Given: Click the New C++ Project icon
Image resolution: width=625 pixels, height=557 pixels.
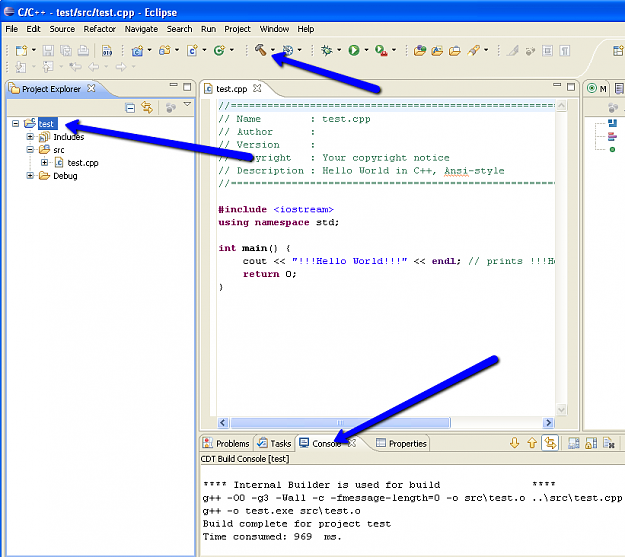Looking at the screenshot, I should point(138,51).
